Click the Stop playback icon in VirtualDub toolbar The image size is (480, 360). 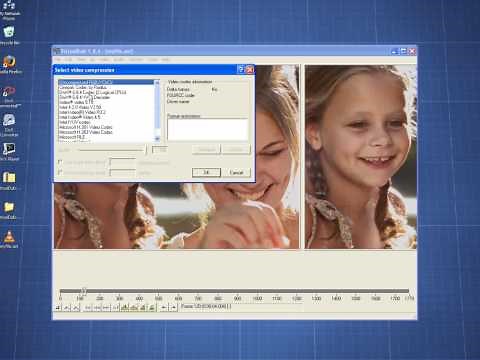pos(57,307)
